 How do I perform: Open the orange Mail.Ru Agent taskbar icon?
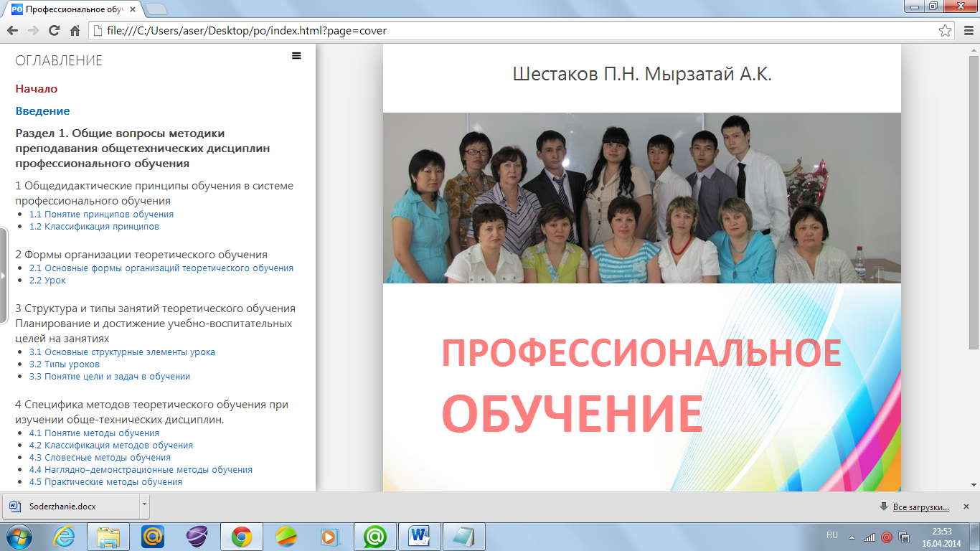pyautogui.click(x=153, y=536)
